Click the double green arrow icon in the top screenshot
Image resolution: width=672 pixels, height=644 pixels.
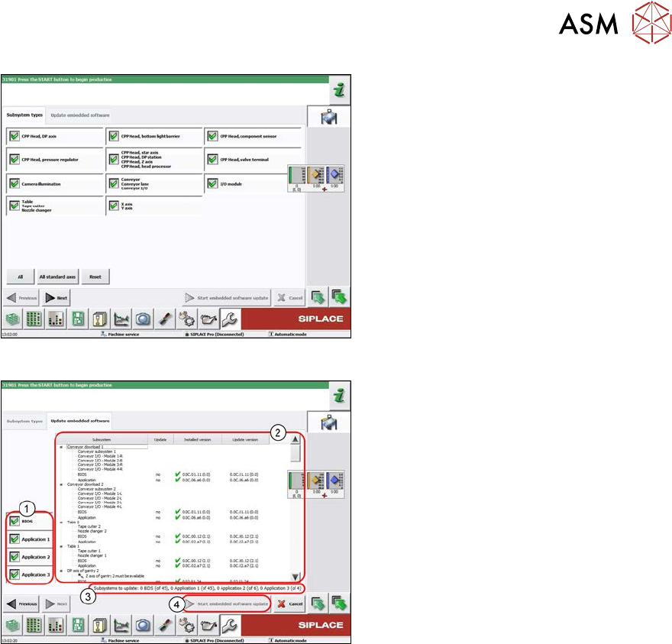(x=339, y=298)
